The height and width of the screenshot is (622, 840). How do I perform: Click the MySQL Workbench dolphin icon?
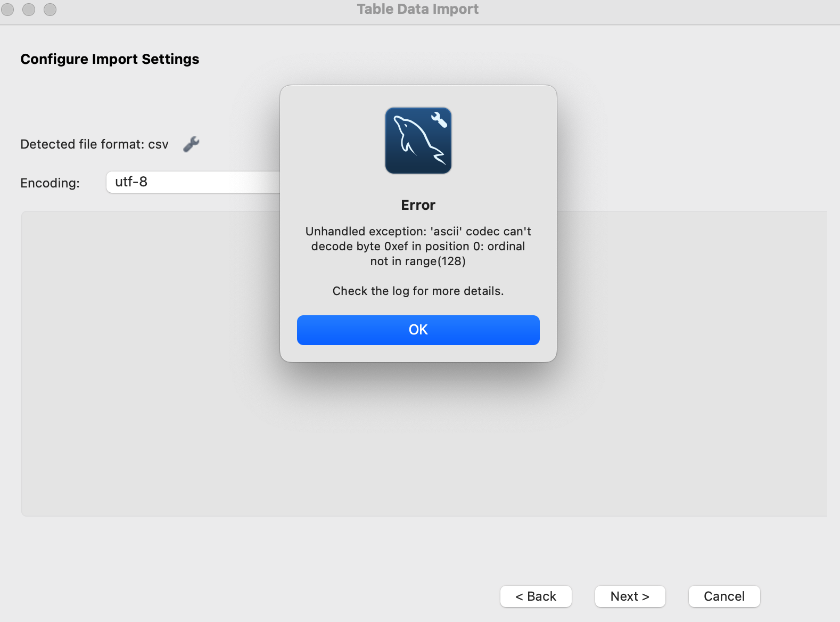418,141
